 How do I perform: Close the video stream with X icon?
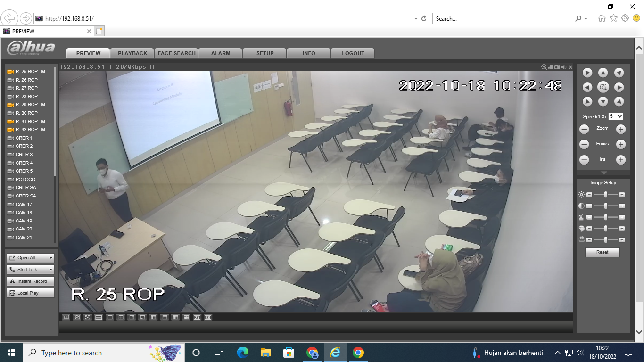tap(570, 67)
